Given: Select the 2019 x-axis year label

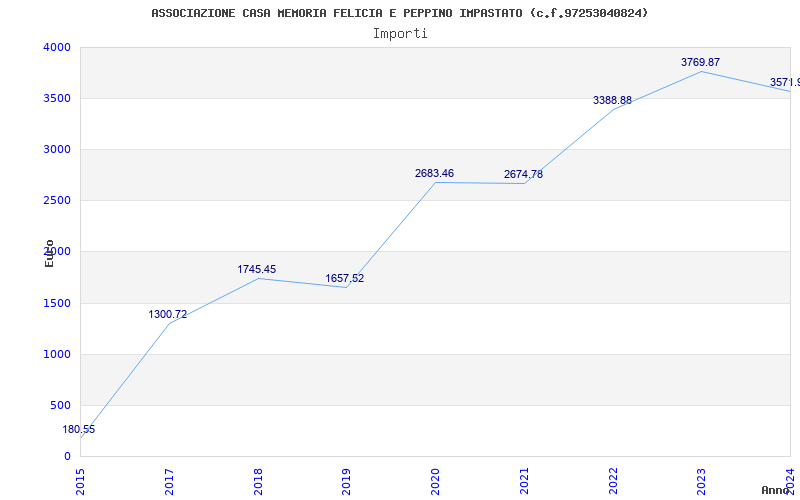Looking at the screenshot, I should (x=346, y=482).
